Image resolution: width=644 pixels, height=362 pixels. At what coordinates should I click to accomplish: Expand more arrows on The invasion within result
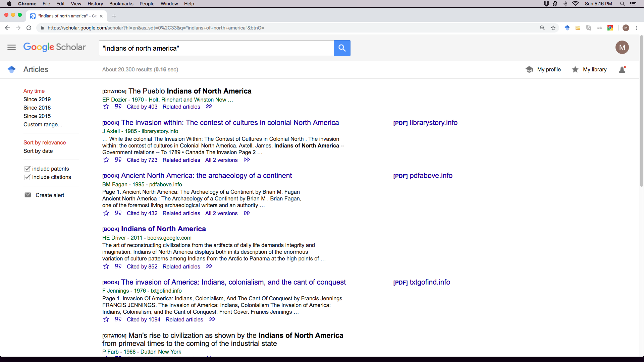point(247,160)
